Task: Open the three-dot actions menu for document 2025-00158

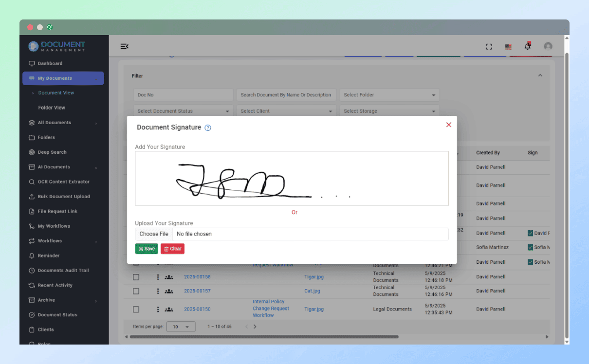Action: (x=157, y=276)
